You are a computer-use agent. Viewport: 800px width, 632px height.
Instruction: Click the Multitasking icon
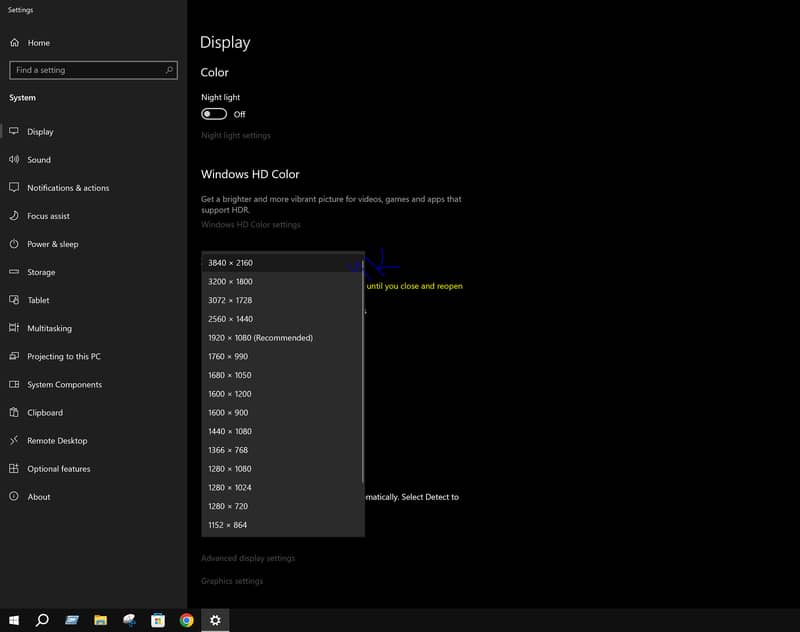click(x=14, y=328)
